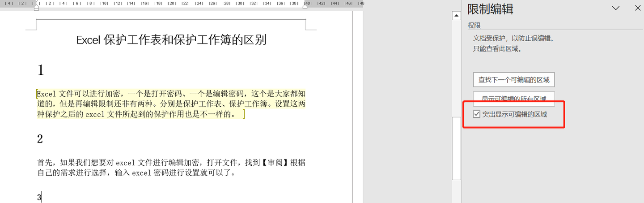Click heading number 3
The height and width of the screenshot is (203, 644).
point(39,197)
